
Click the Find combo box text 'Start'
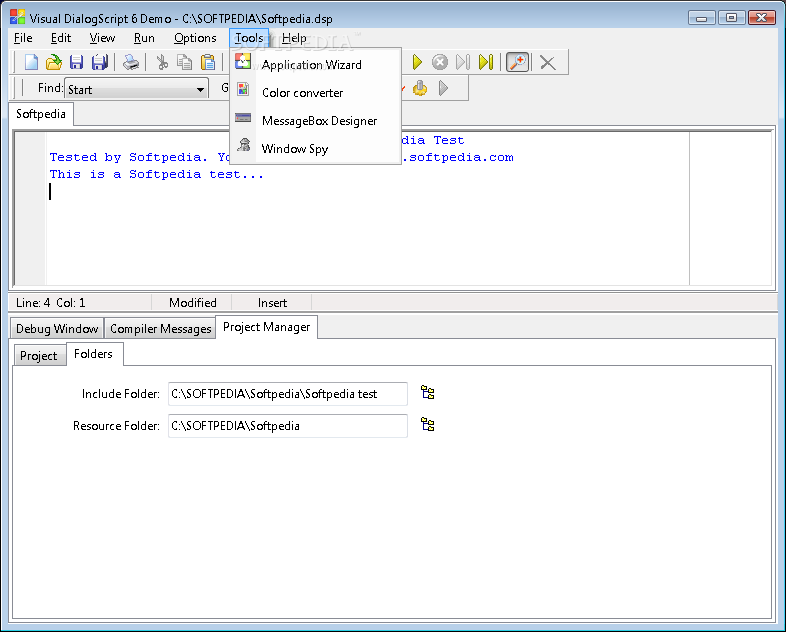click(80, 90)
